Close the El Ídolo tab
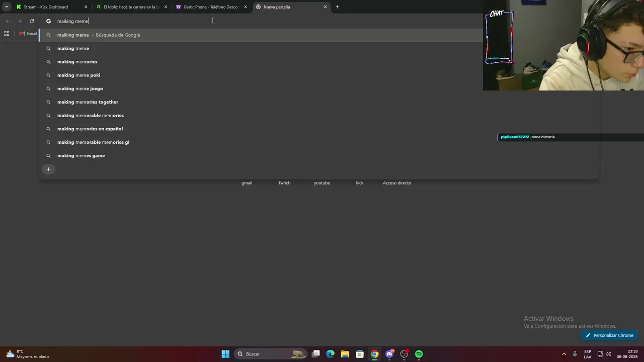 click(166, 7)
